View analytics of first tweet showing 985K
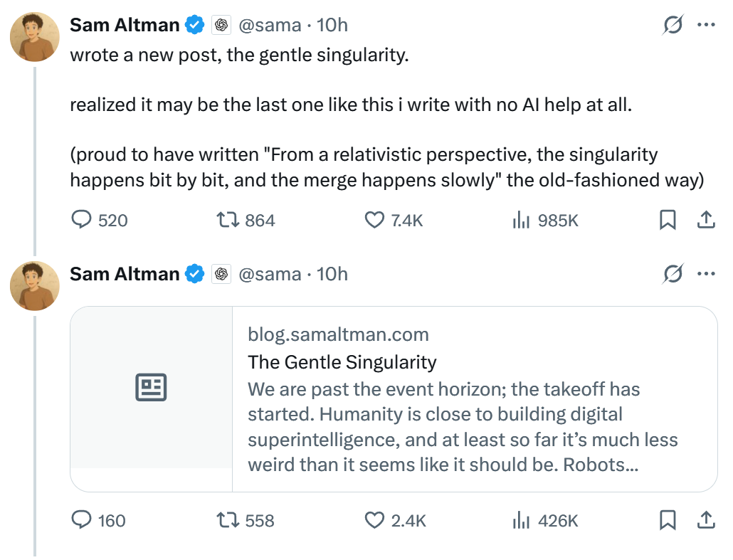 (x=522, y=221)
